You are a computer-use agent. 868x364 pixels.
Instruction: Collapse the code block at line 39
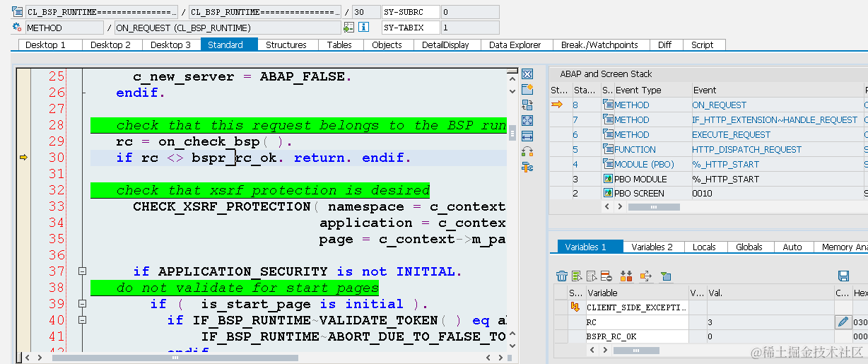coord(82,304)
